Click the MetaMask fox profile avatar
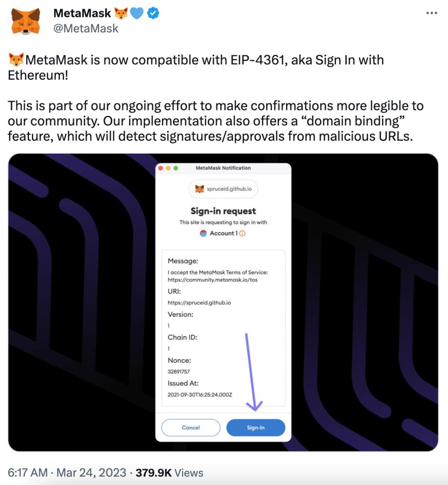The image size is (448, 485). click(26, 22)
